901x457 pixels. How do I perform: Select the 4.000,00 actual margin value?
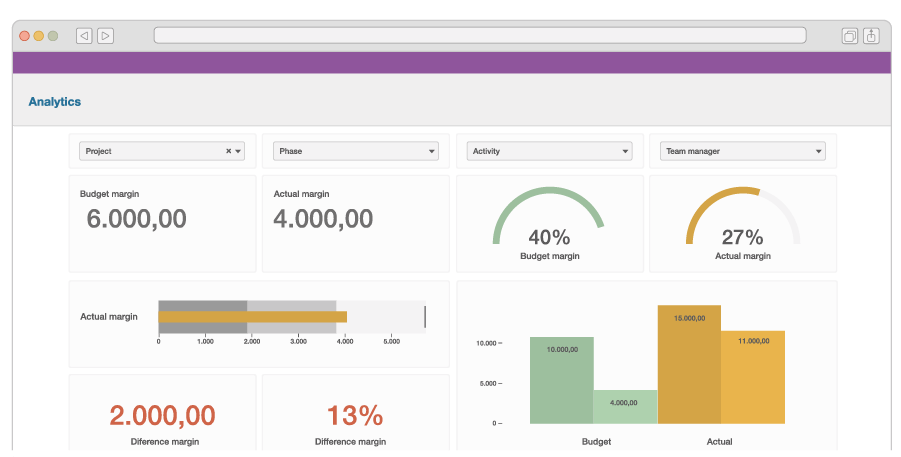(x=323, y=218)
